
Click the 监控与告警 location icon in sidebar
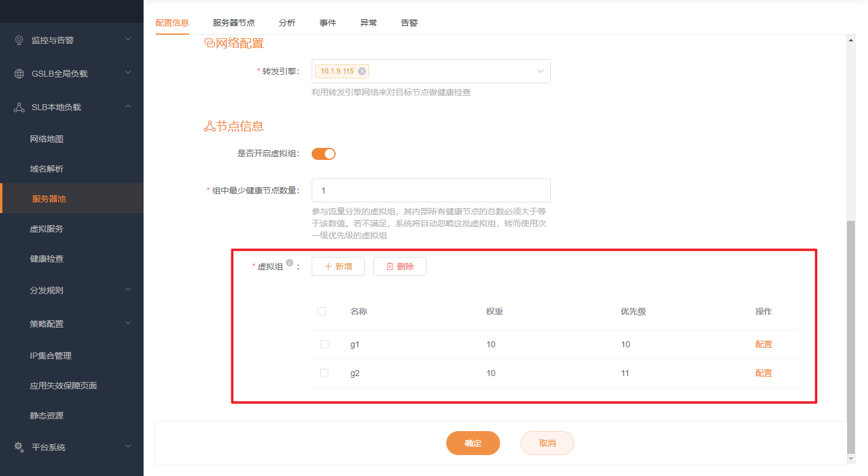pos(19,40)
